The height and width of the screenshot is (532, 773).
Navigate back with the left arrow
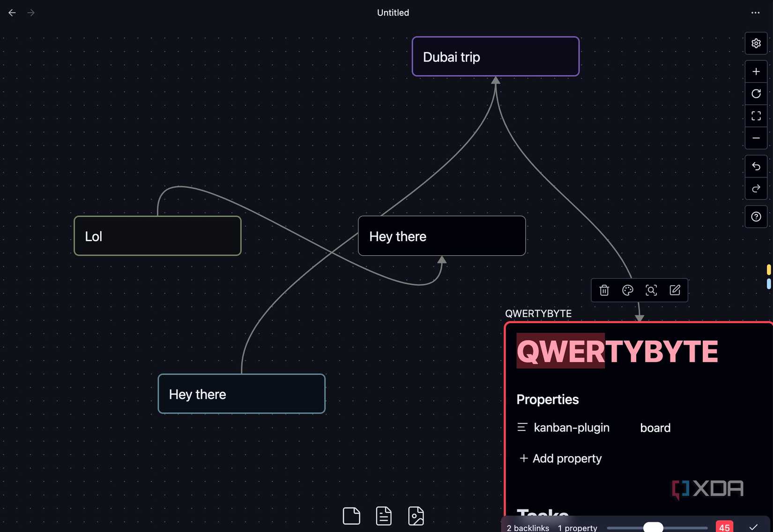[x=12, y=13]
